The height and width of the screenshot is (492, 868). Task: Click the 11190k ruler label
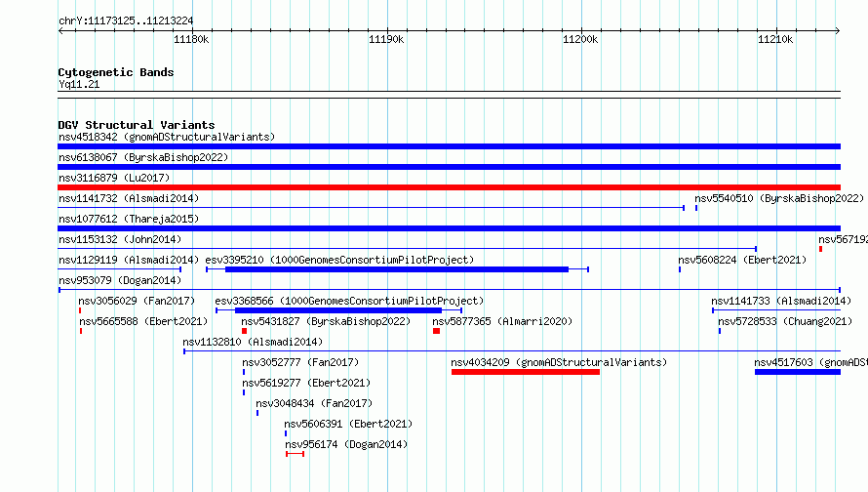[386, 39]
